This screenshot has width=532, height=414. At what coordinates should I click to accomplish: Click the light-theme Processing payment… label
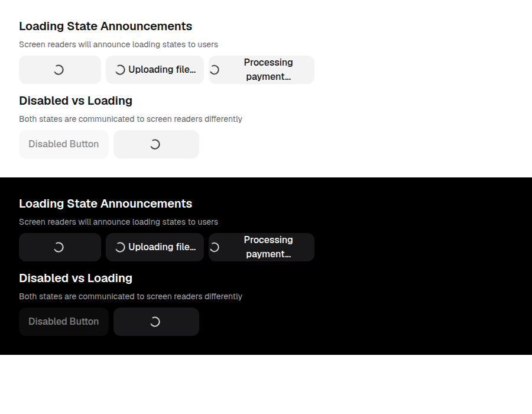point(268,70)
